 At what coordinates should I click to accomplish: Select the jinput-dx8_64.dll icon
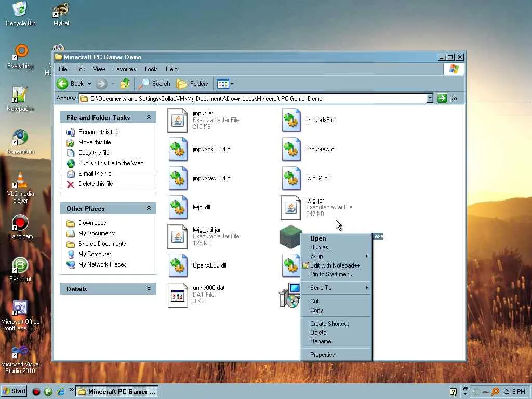(x=178, y=149)
